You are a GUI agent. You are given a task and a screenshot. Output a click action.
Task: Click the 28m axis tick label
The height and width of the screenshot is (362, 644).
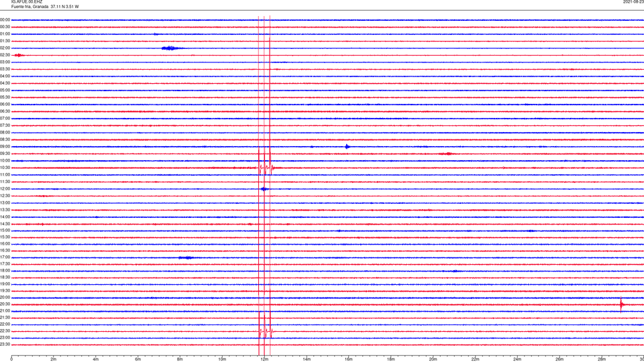602,359
